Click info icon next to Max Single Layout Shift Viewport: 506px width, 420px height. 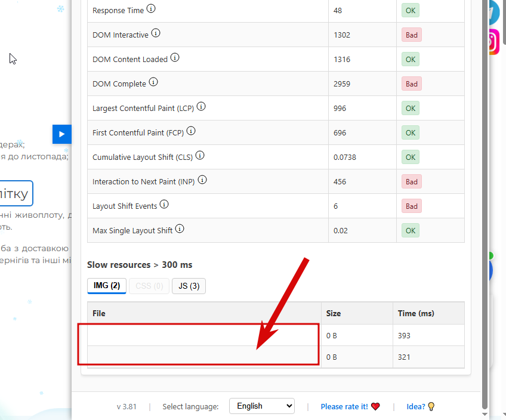click(180, 228)
